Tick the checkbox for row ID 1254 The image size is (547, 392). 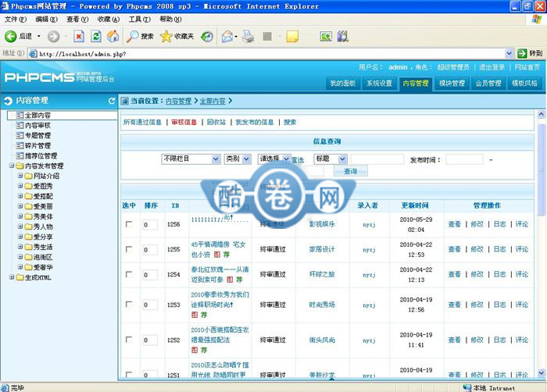[129, 274]
